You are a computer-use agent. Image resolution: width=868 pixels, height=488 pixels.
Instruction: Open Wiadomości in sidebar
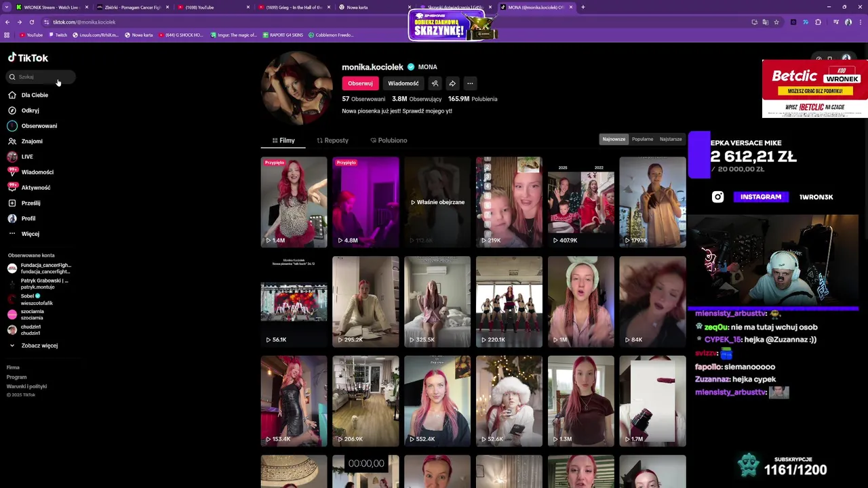coord(37,172)
